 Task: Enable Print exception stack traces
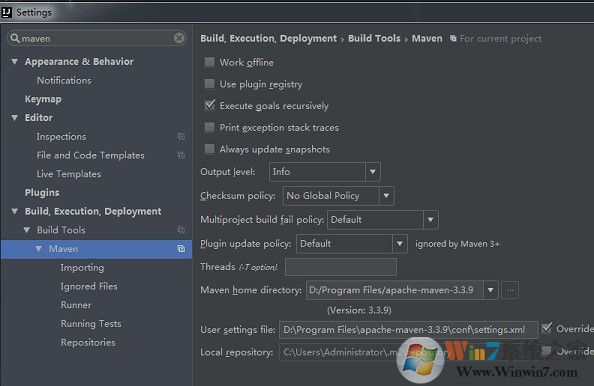pos(209,127)
